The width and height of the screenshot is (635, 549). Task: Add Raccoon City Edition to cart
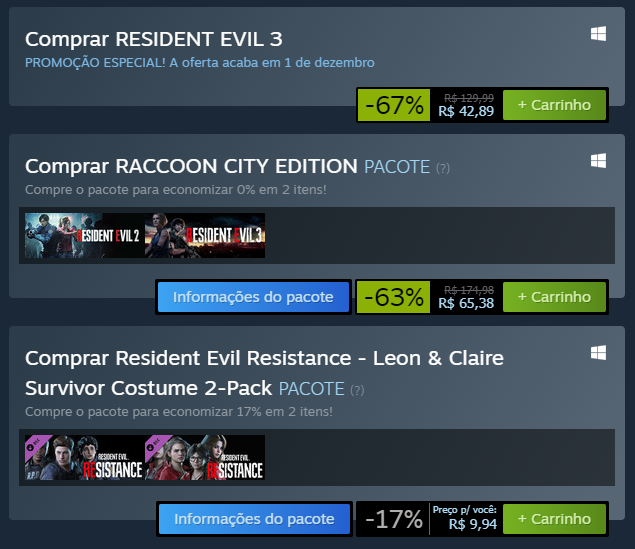554,297
